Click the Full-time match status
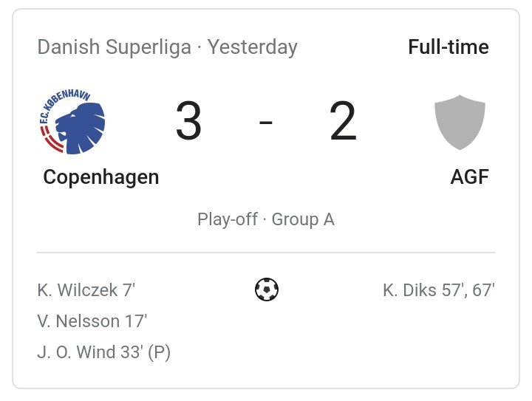Image resolution: width=532 pixels, height=401 pixels. [x=448, y=48]
